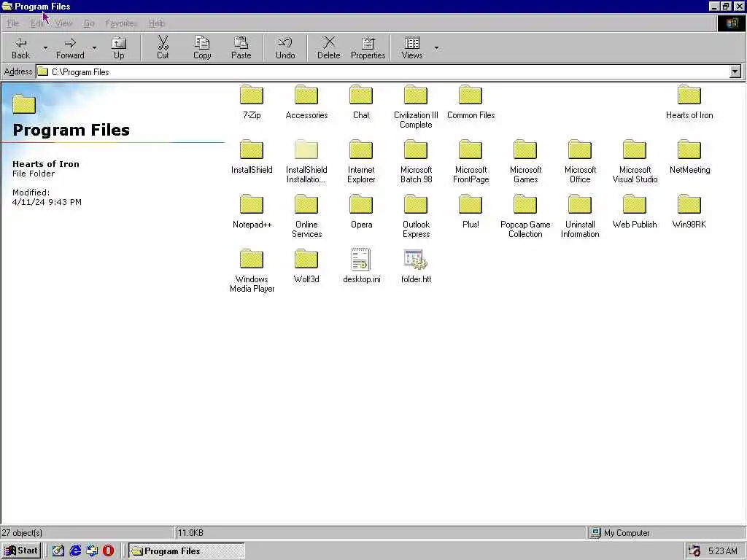This screenshot has width=747, height=560.
Task: Open the View menu
Action: (x=63, y=23)
